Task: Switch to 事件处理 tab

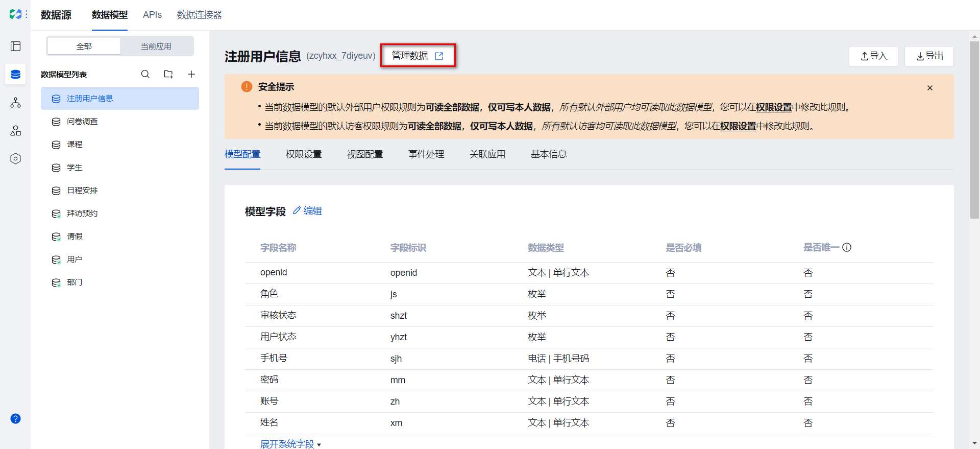Action: 426,154
